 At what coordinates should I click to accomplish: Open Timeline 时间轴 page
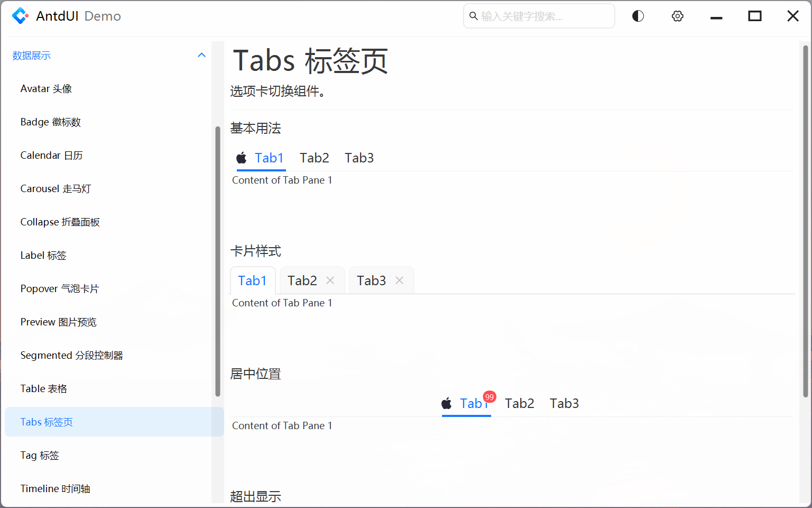coord(55,488)
